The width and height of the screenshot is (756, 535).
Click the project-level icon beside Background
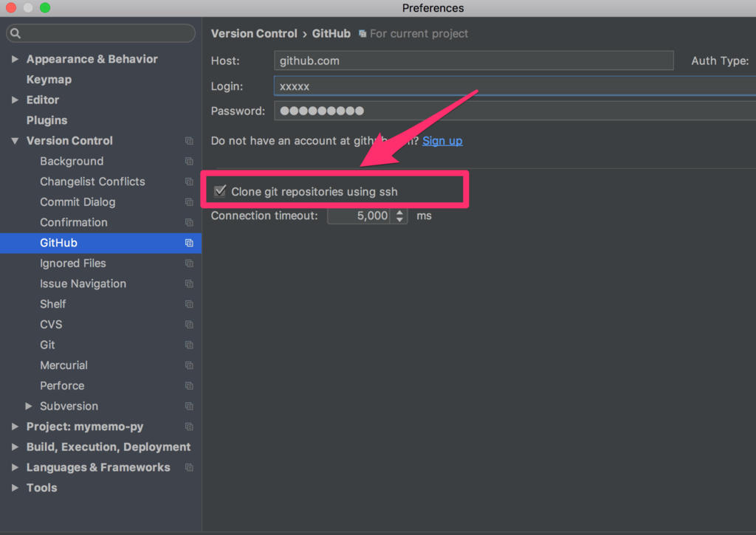(x=189, y=161)
